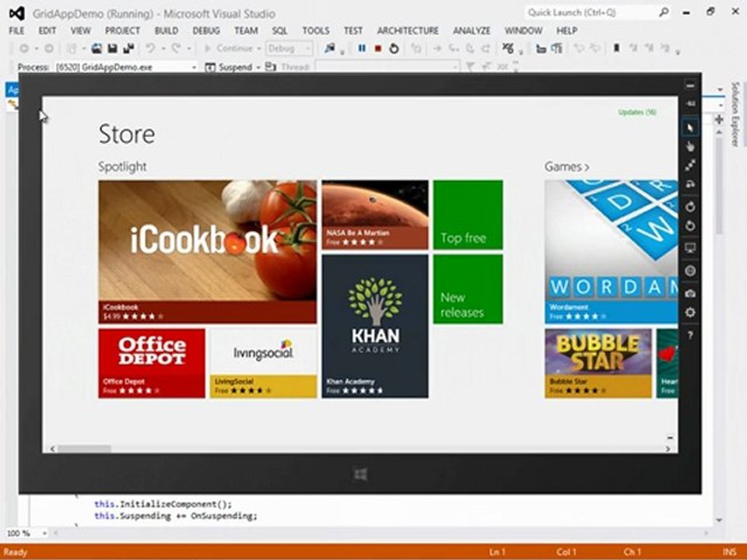Click the Quick Launch search magnifier icon

tap(663, 12)
